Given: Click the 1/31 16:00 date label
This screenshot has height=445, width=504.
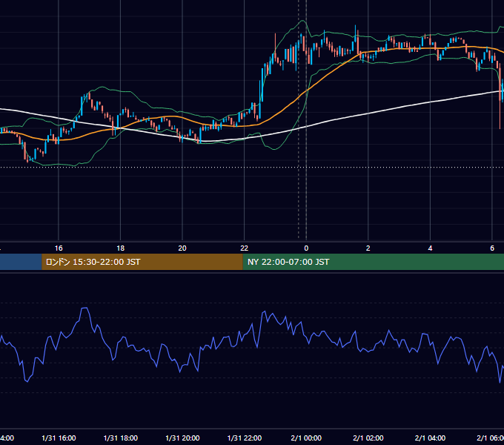Looking at the screenshot, I should coord(59,438).
